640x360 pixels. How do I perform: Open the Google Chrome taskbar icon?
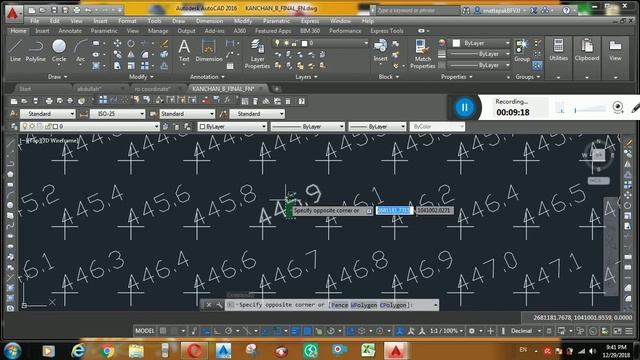pyautogui.click(x=107, y=351)
